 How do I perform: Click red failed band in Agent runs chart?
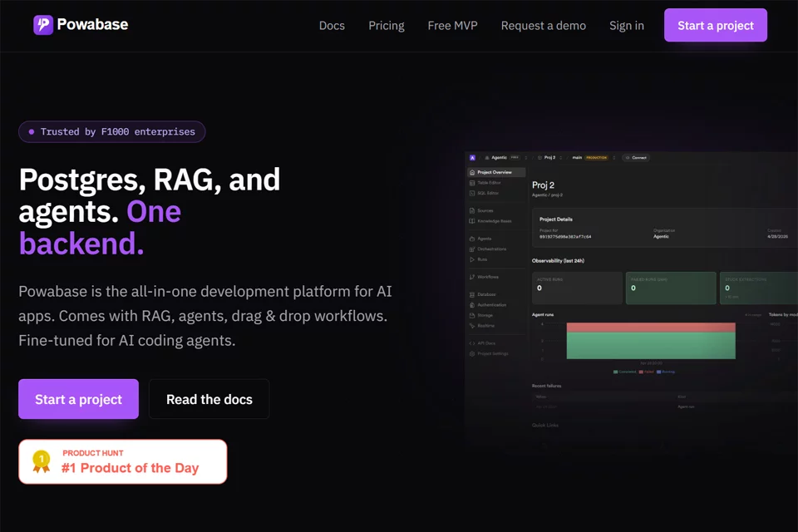pyautogui.click(x=651, y=328)
